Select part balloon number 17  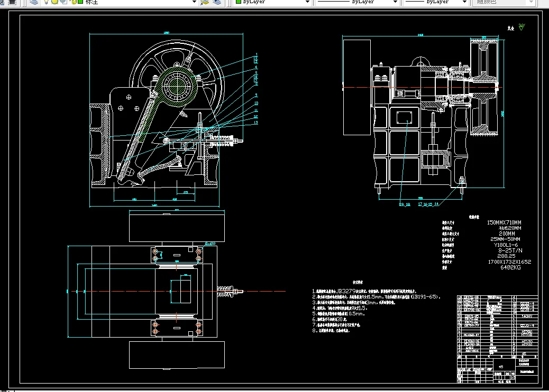420,204
